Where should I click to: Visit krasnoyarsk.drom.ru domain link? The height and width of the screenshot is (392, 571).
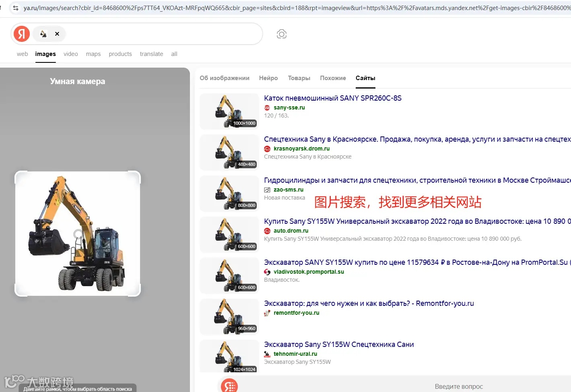[302, 149]
